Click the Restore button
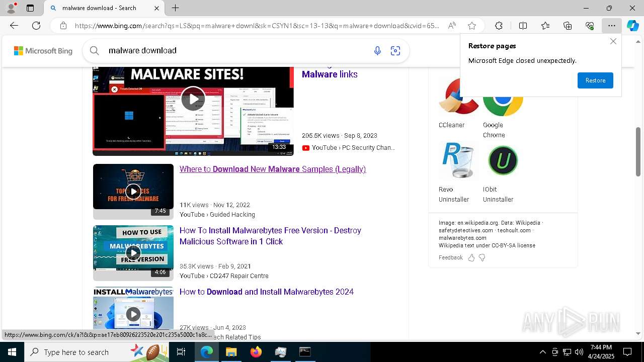 click(595, 80)
